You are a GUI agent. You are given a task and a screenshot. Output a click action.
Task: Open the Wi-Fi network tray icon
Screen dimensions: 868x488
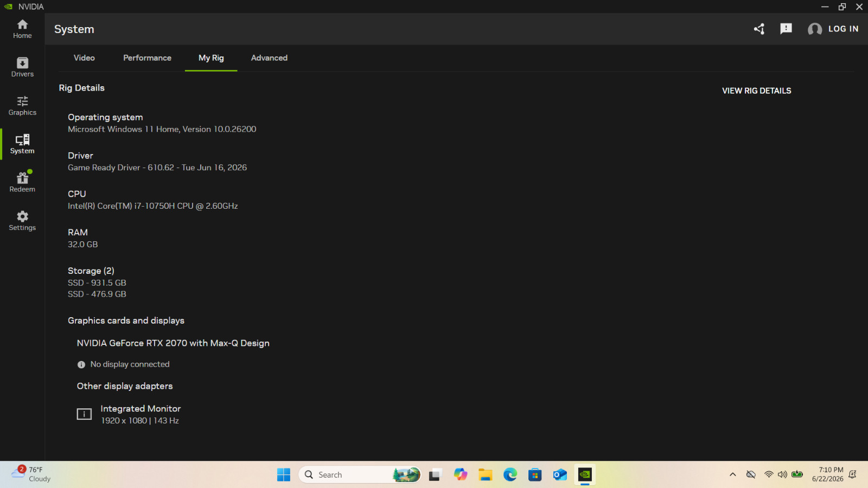pos(769,474)
